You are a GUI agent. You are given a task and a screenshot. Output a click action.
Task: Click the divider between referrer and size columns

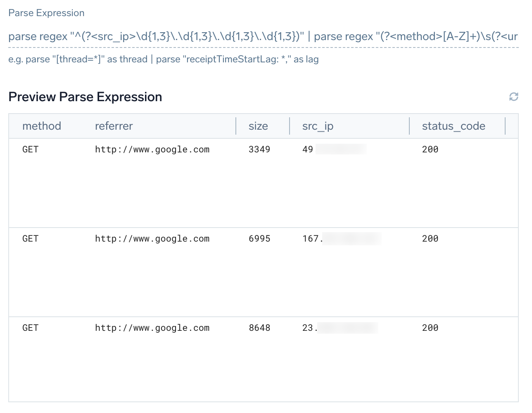tap(236, 126)
